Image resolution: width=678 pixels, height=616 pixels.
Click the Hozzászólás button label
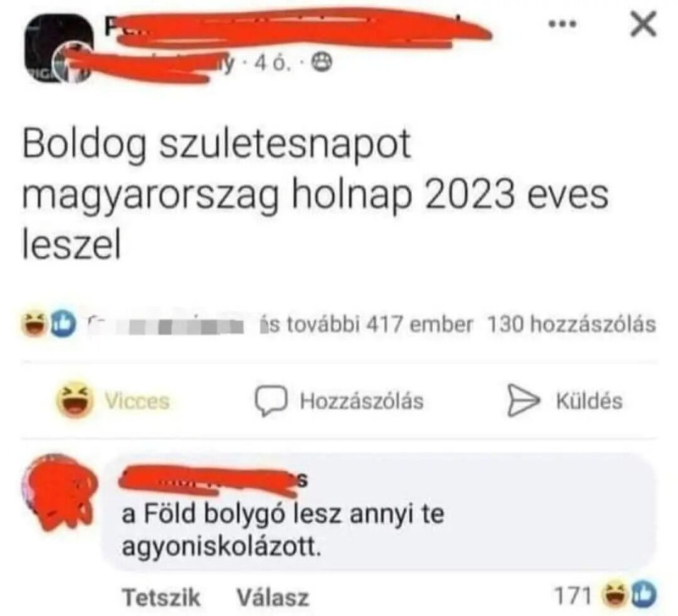(x=362, y=400)
